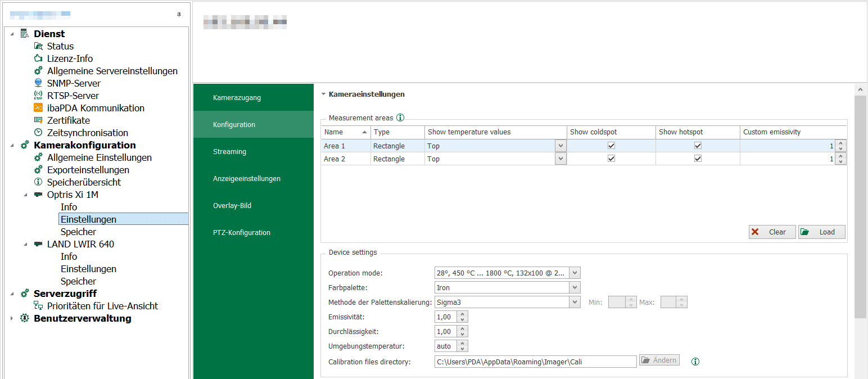Click the Clear button
Screen dimensions: 868x379
(x=772, y=232)
